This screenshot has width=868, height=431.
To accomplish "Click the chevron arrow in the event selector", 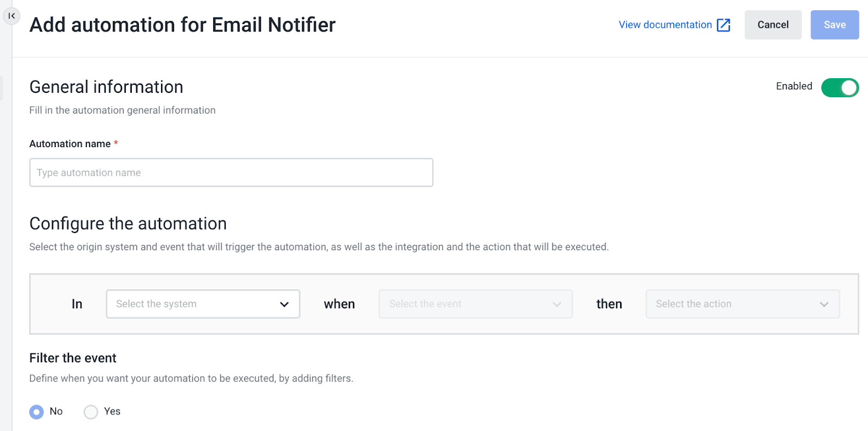I will [x=557, y=305].
